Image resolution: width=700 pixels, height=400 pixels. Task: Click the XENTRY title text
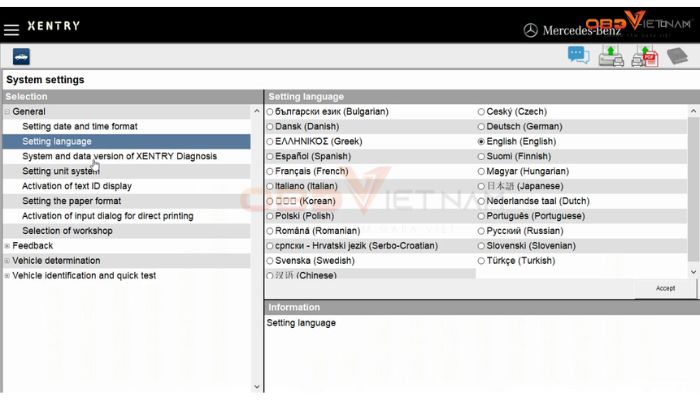(x=54, y=26)
